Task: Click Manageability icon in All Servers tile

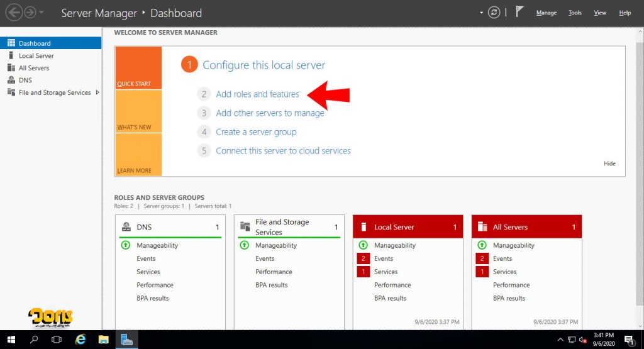Action: coord(482,245)
